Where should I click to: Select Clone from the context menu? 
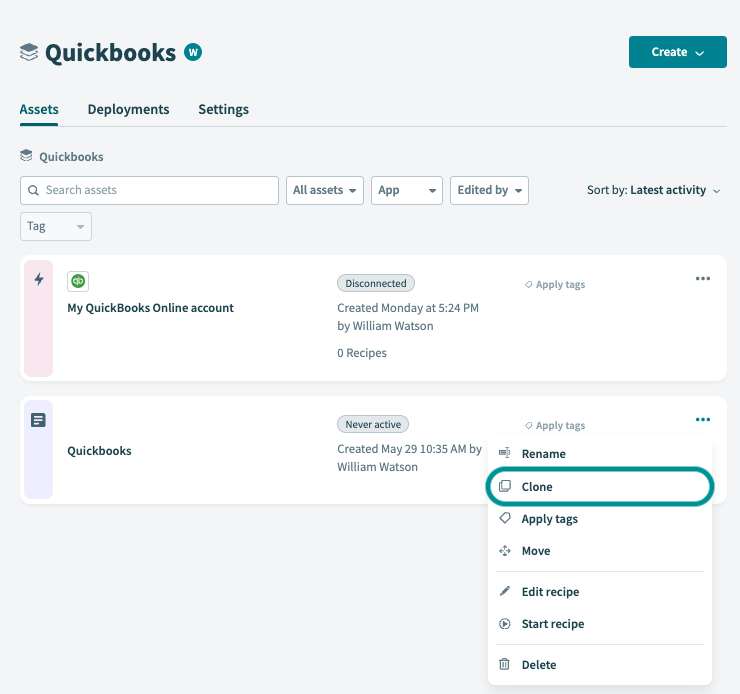pos(599,486)
